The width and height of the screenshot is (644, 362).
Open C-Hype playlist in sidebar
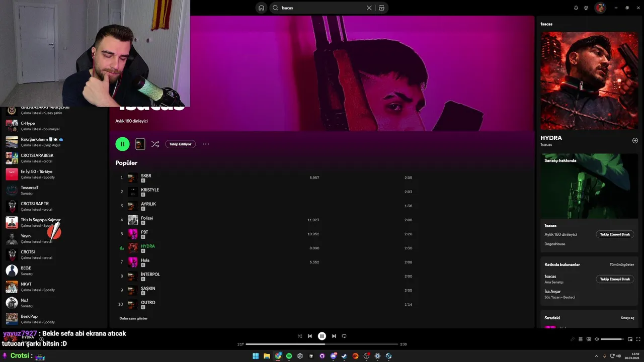pyautogui.click(x=54, y=126)
